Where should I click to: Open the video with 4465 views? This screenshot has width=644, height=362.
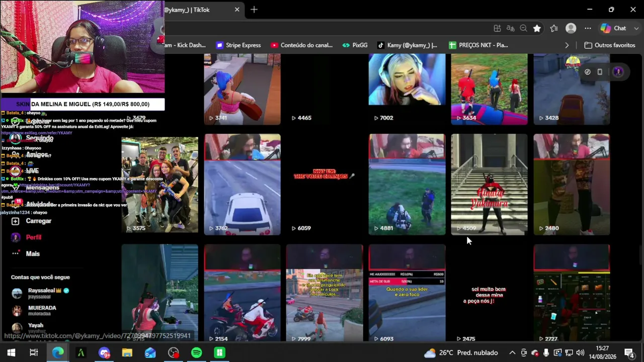click(325, 89)
